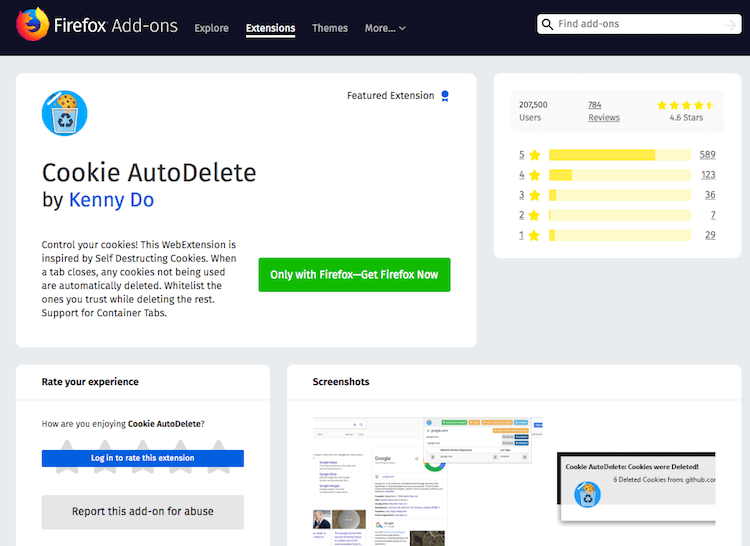Click the 4-star rating bar

coord(620,175)
